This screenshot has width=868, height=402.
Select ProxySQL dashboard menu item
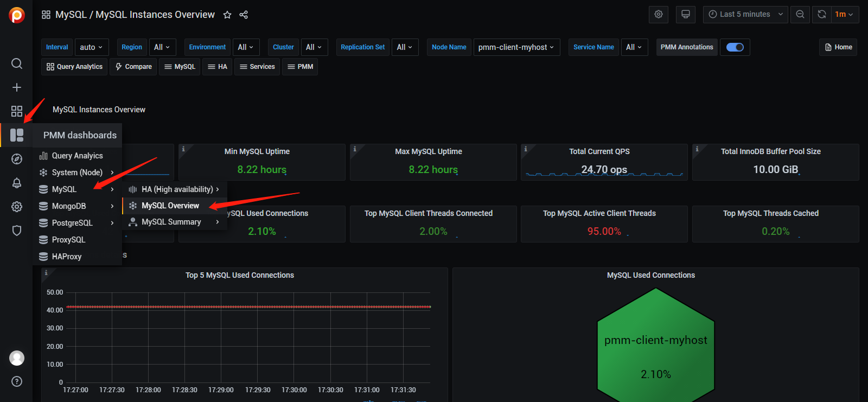coord(77,240)
